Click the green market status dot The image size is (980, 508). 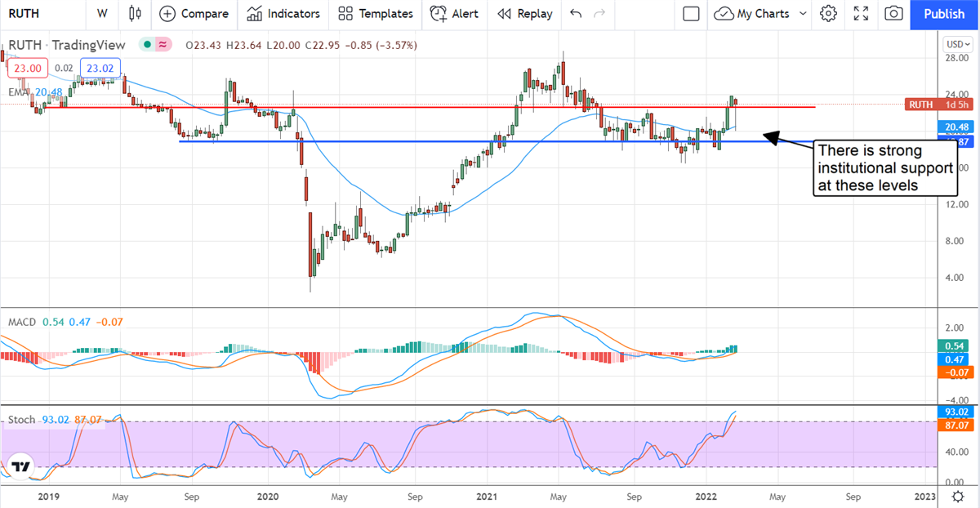tap(145, 45)
